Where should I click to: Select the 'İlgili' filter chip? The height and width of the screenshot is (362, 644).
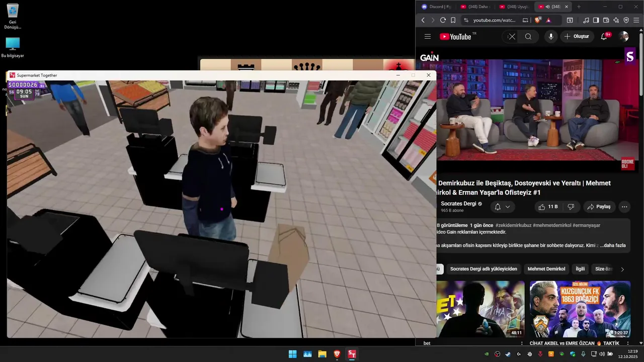point(580,269)
